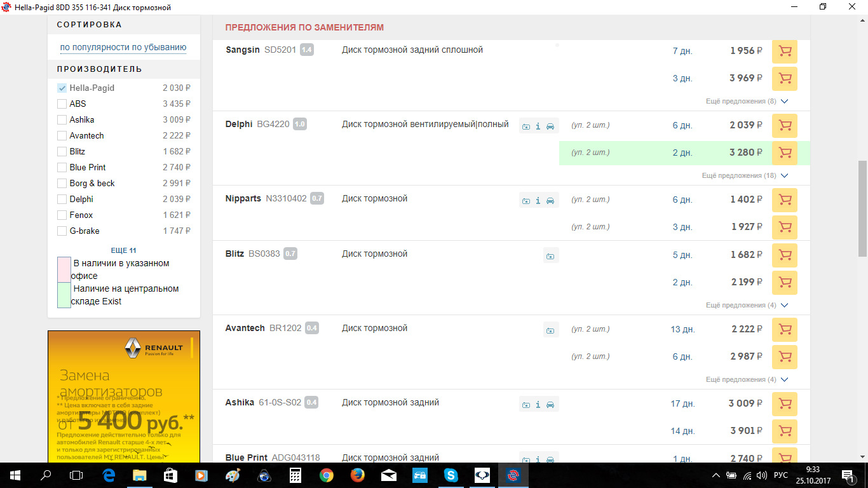Add Blitz 1 682 ₽ offer to cart
The width and height of the screenshot is (868, 488).
(785, 255)
